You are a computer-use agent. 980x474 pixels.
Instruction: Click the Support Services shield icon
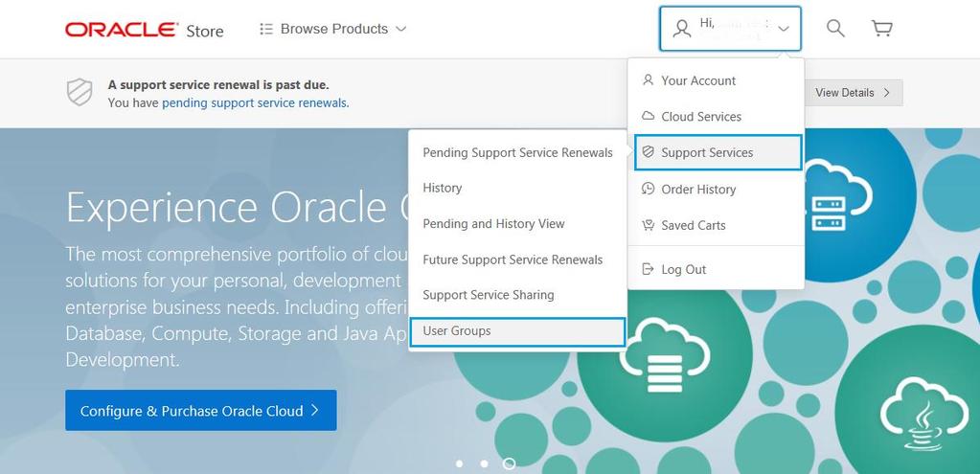pos(649,151)
